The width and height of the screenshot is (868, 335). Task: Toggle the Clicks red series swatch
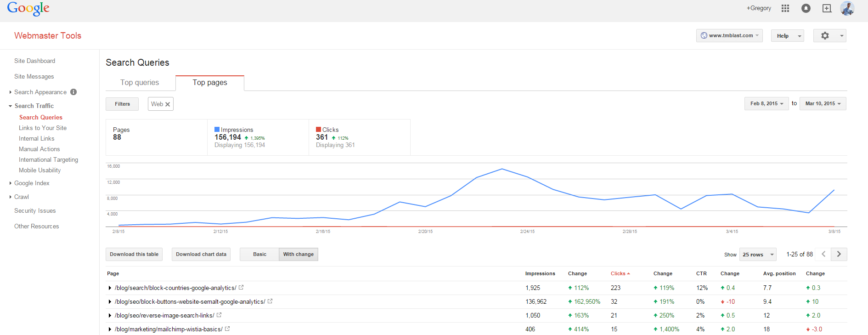(x=318, y=130)
